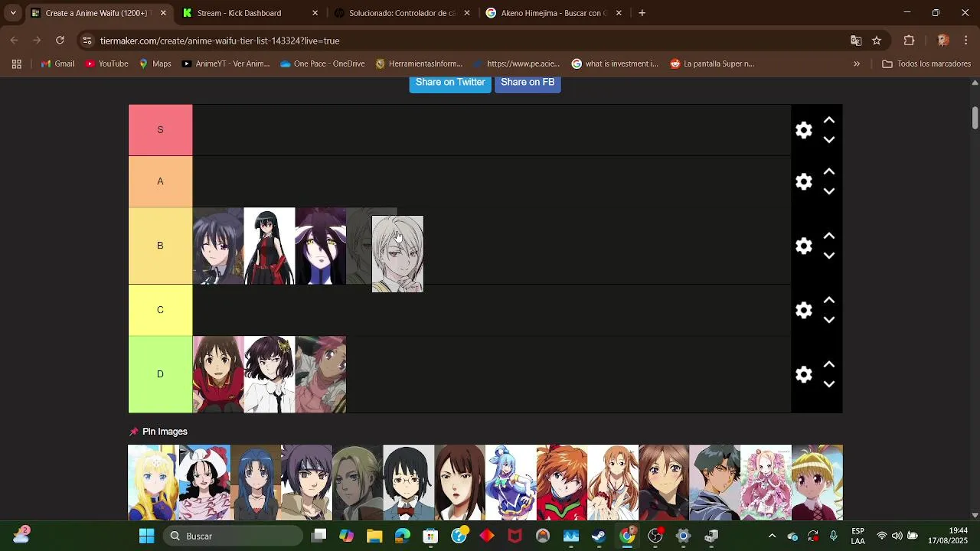This screenshot has height=551, width=980.
Task: Open settings gear for A tier row
Action: point(803,181)
